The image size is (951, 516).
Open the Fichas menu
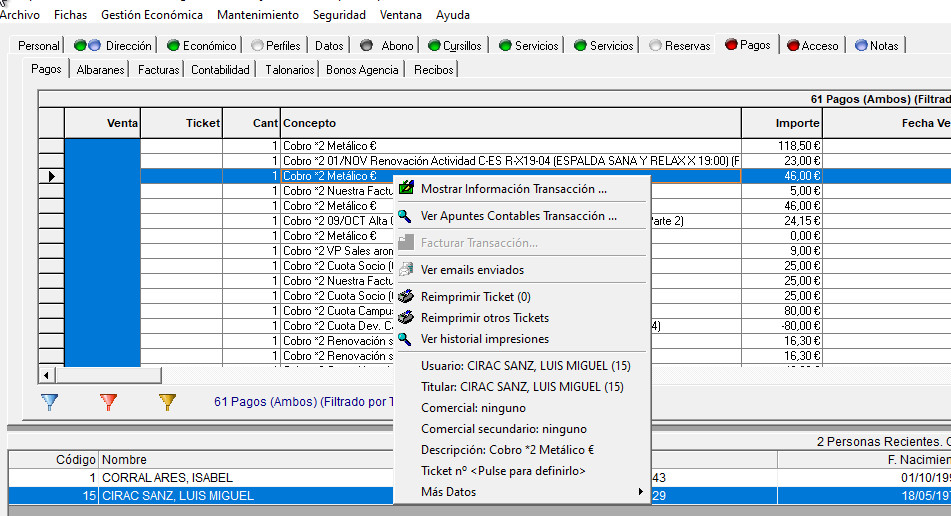tap(70, 15)
